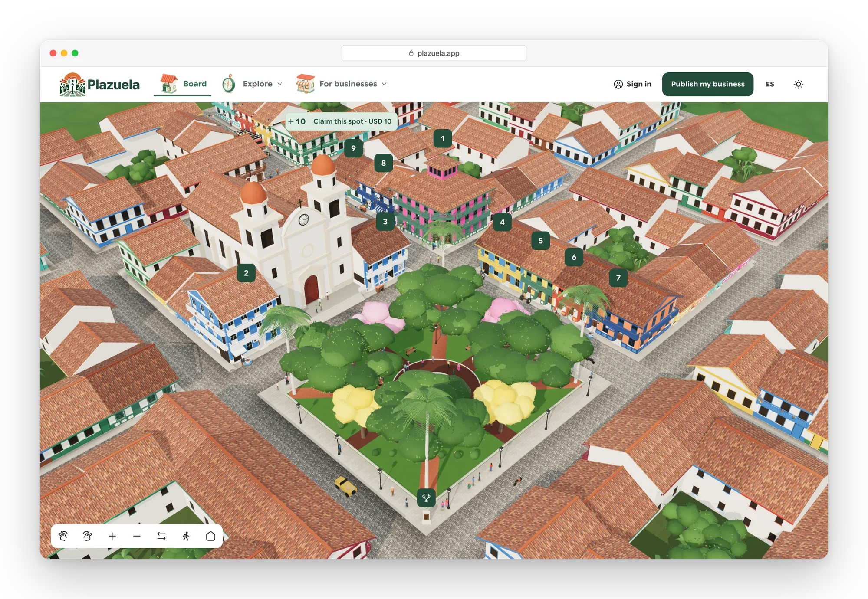Select map marker number 6
The width and height of the screenshot is (868, 599).
574,257
